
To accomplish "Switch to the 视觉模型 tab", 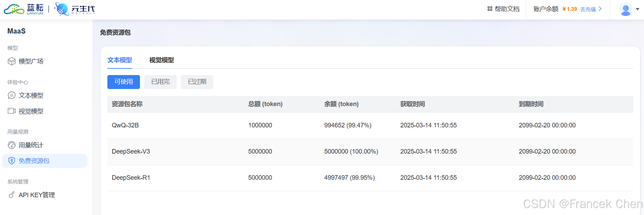I will pos(162,60).
